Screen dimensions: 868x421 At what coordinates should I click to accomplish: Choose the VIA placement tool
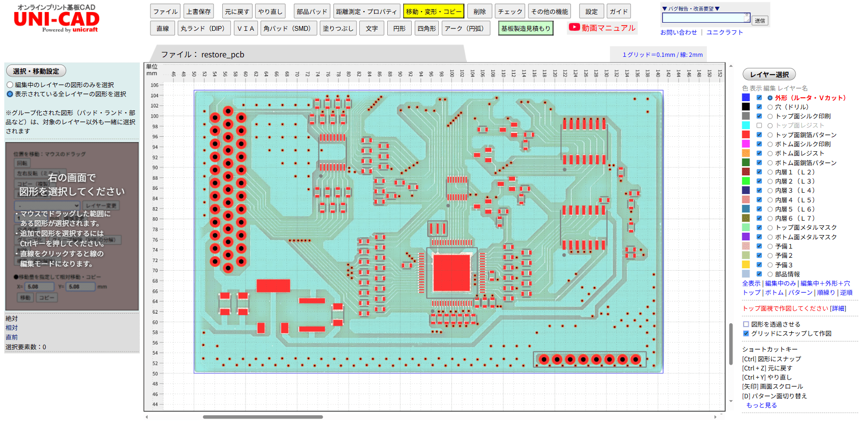(245, 28)
